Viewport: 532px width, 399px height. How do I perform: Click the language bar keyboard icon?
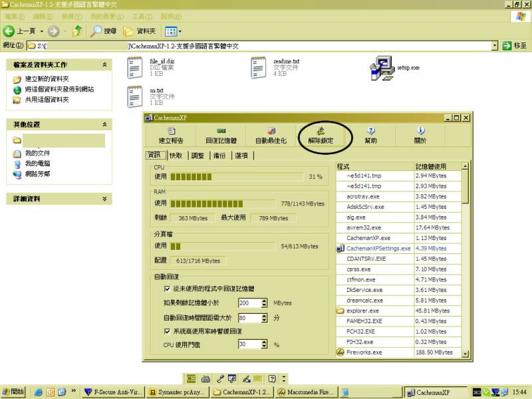click(205, 378)
